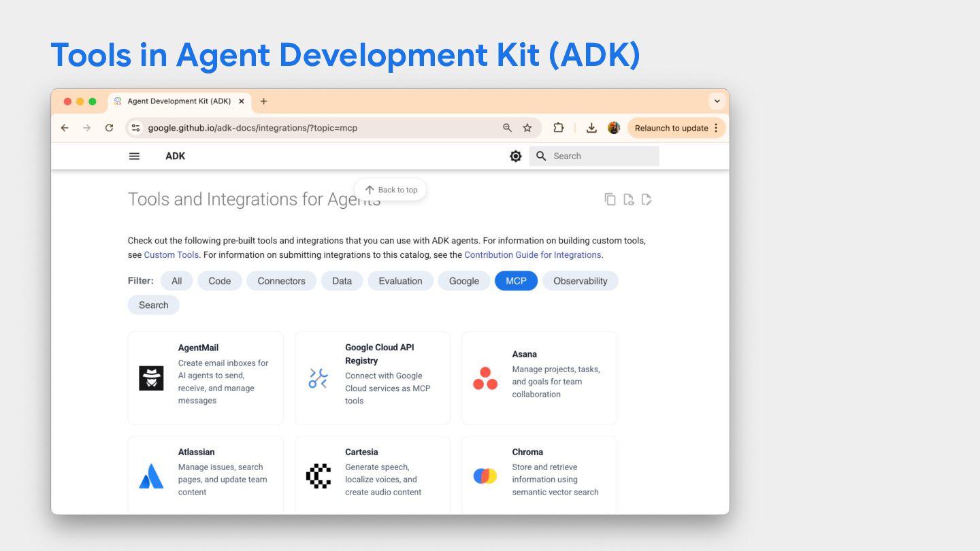The height and width of the screenshot is (551, 980).
Task: Open the Custom Tools link
Action: click(x=171, y=255)
